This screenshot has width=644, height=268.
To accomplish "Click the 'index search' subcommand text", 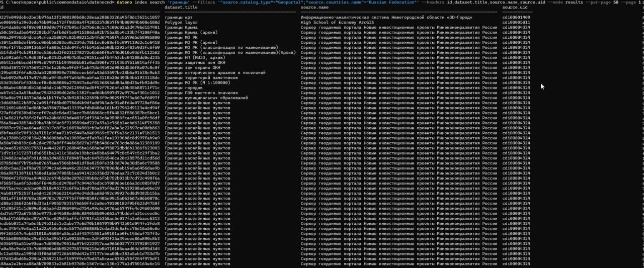I will (148, 3).
